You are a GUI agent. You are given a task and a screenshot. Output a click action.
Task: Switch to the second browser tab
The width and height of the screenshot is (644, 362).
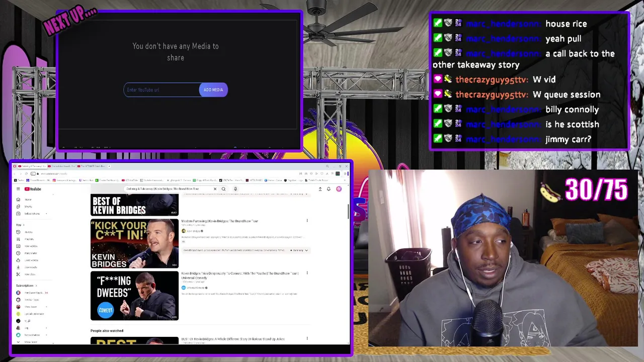[x=62, y=166]
